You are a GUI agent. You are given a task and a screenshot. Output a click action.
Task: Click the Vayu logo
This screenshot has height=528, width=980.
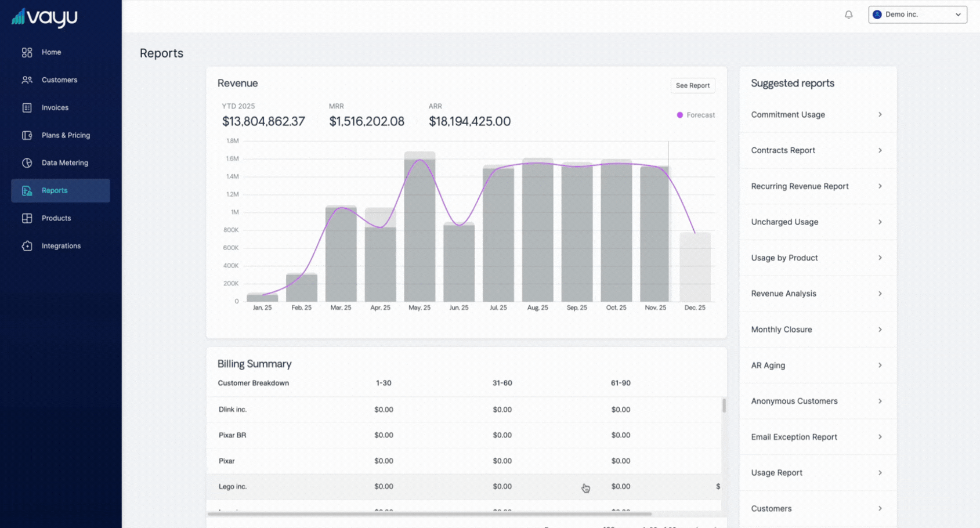(x=45, y=17)
